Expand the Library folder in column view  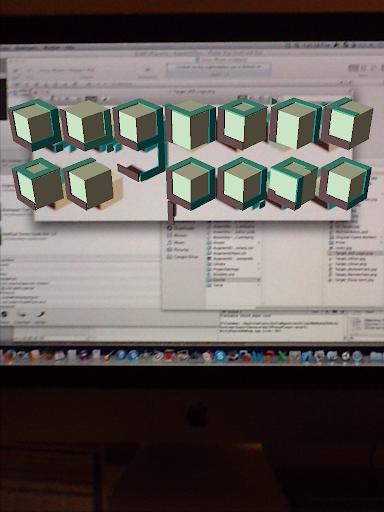point(233,264)
